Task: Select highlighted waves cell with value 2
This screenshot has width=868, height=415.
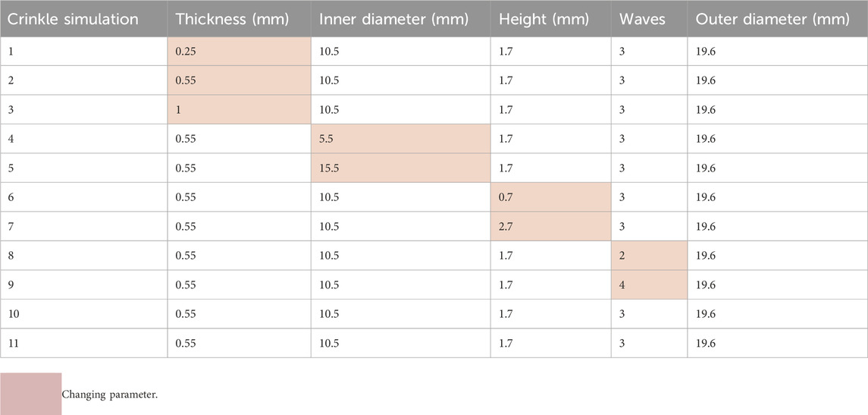Action: [x=650, y=256]
